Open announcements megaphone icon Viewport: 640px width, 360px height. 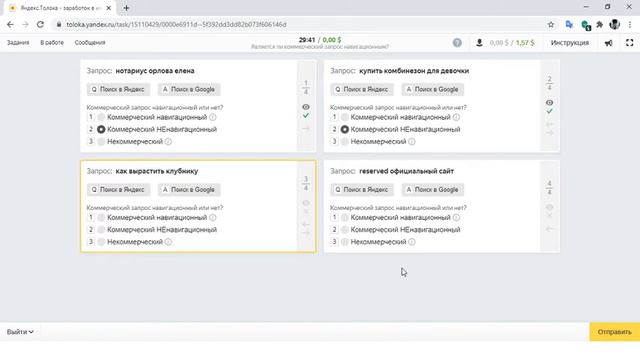(609, 43)
